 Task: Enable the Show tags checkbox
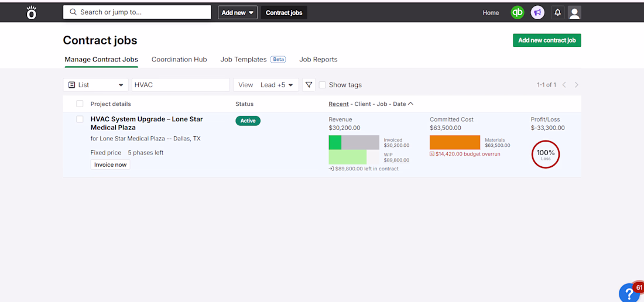tap(323, 85)
